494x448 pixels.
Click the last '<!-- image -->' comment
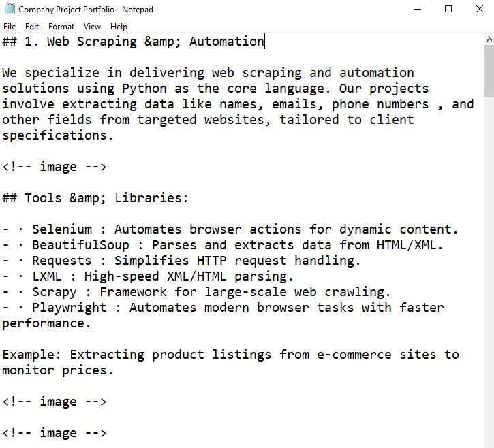[x=55, y=433]
